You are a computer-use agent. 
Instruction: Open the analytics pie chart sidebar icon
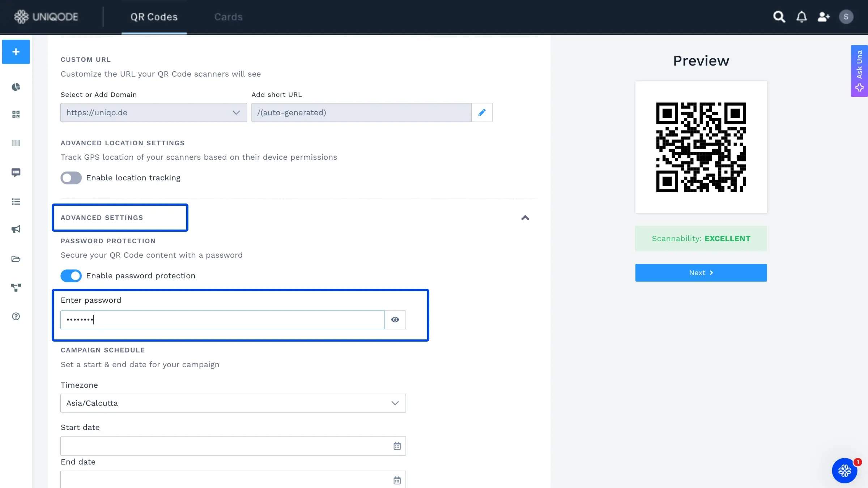[x=16, y=87]
